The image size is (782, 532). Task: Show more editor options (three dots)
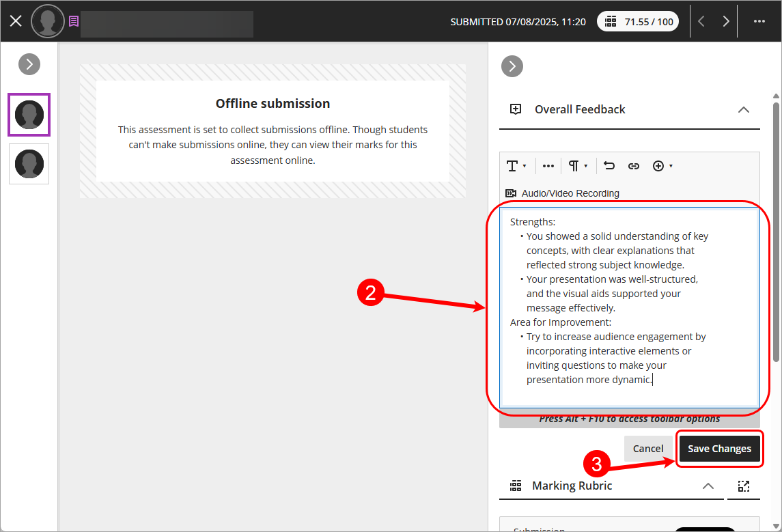click(x=548, y=166)
